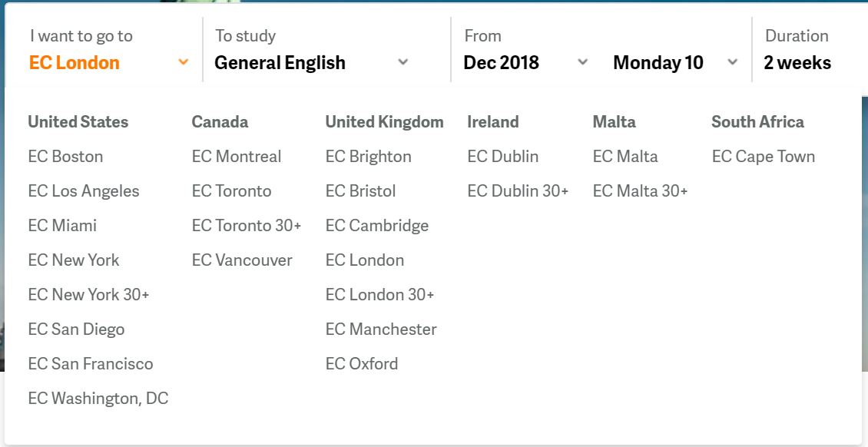
Task: Choose EC Malta 30+ option
Action: pos(641,191)
